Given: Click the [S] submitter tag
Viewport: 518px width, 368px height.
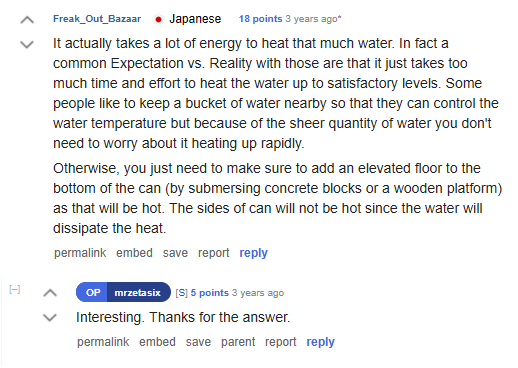Looking at the screenshot, I should (182, 293).
